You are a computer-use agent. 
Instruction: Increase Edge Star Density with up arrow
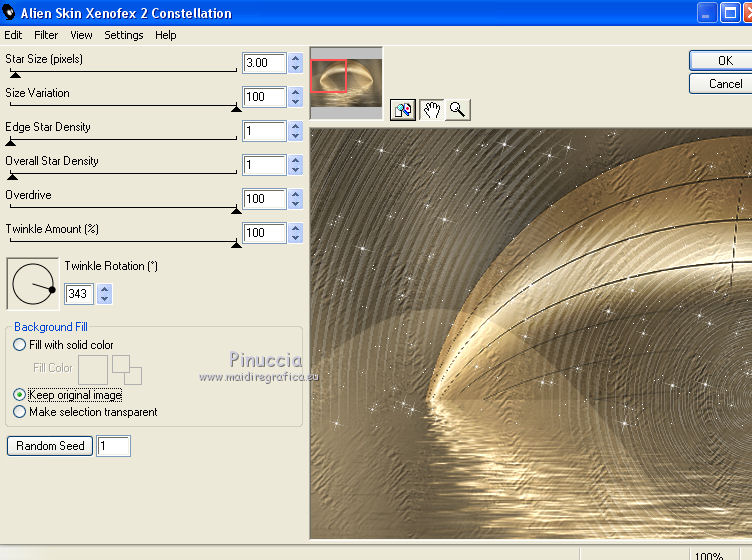click(x=296, y=126)
